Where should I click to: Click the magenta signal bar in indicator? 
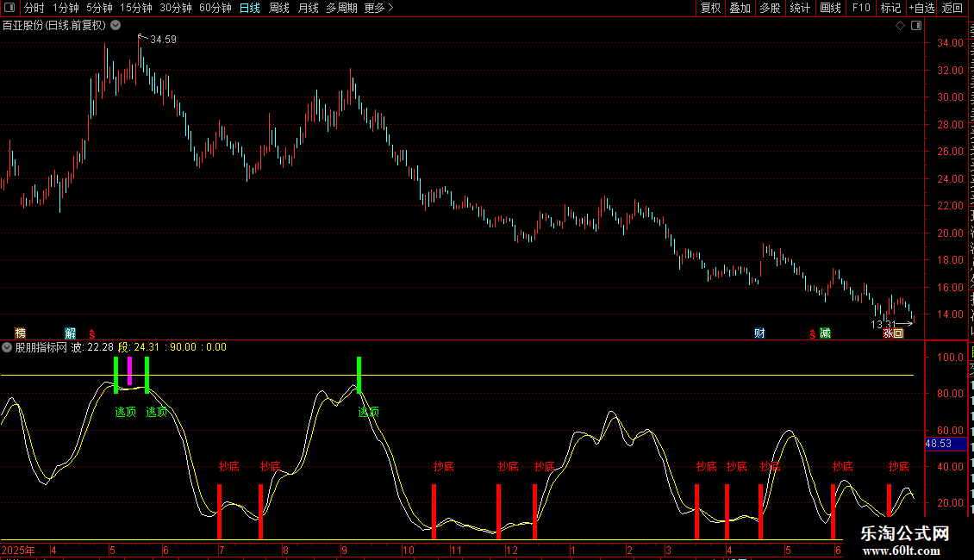(130, 370)
